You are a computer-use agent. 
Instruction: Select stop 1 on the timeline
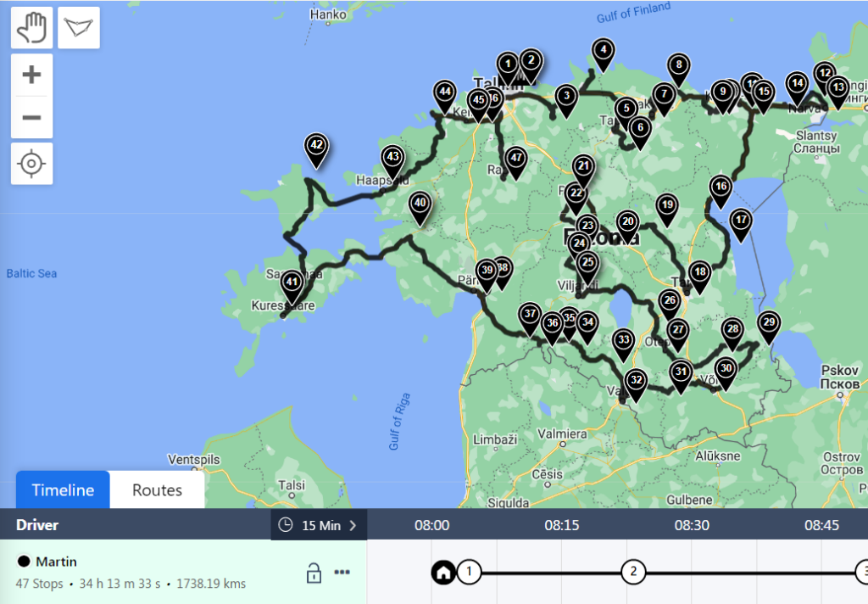click(469, 572)
